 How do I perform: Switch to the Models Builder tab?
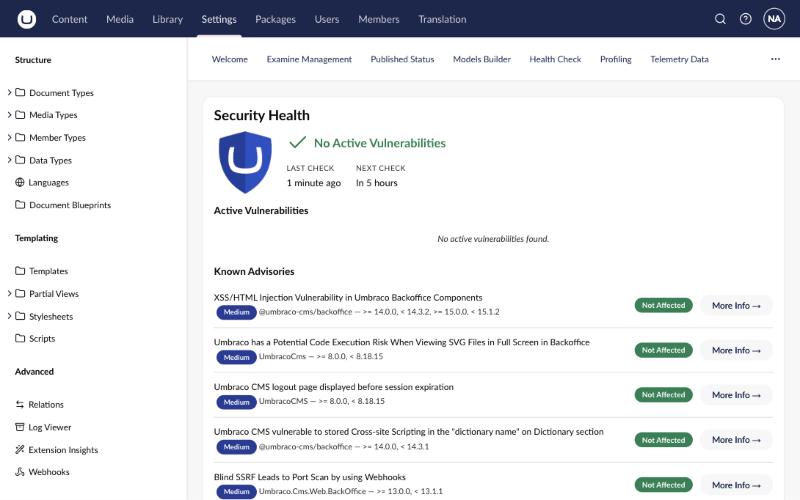pyautogui.click(x=482, y=59)
